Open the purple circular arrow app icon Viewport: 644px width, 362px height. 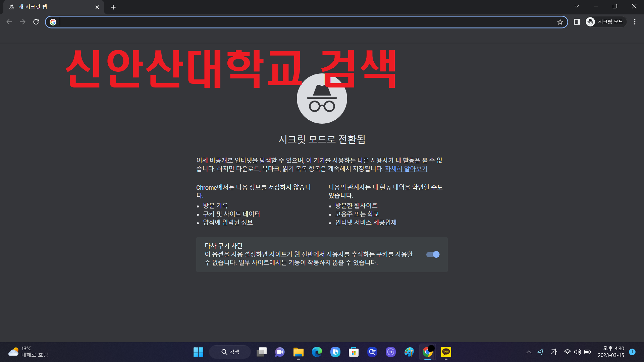tap(390, 352)
